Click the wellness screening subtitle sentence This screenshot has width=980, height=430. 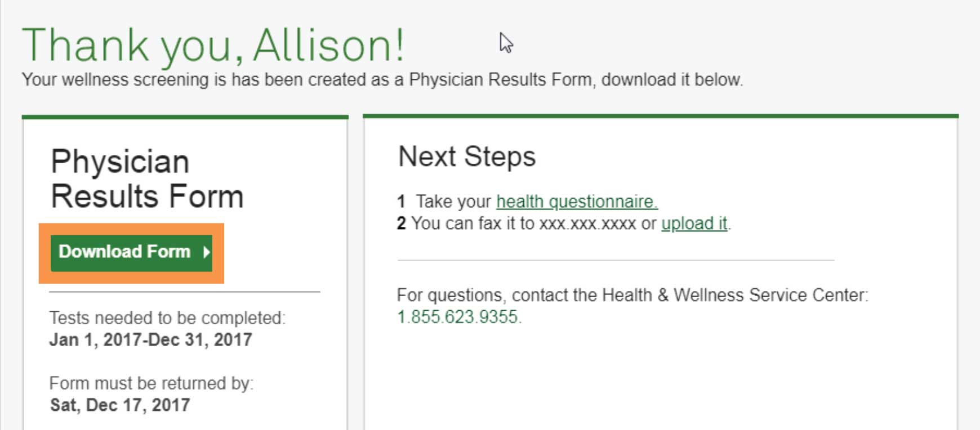[382, 80]
